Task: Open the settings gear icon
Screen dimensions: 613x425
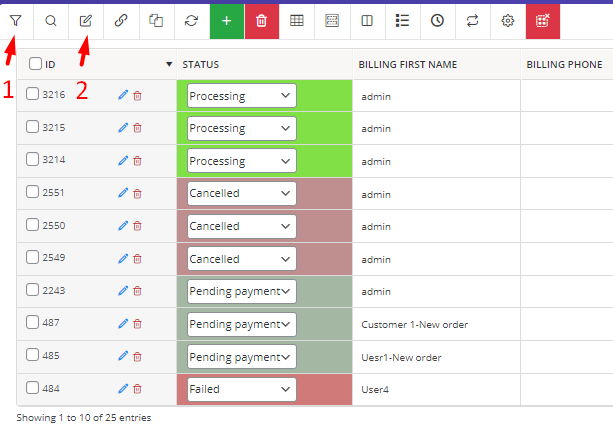Action: point(508,20)
